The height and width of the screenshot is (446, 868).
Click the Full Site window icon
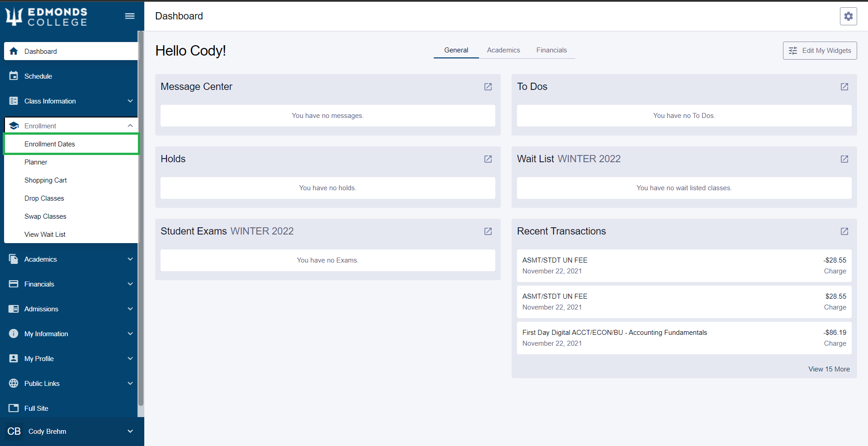point(14,408)
